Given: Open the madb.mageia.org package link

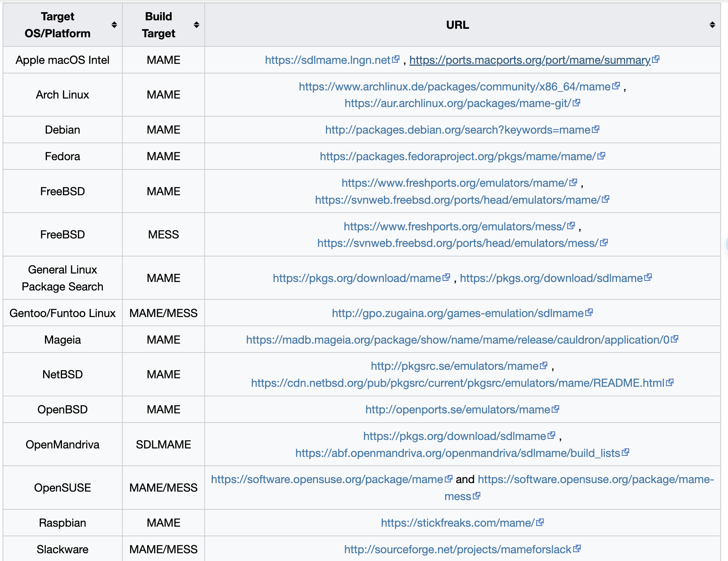Looking at the screenshot, I should click(x=457, y=340).
